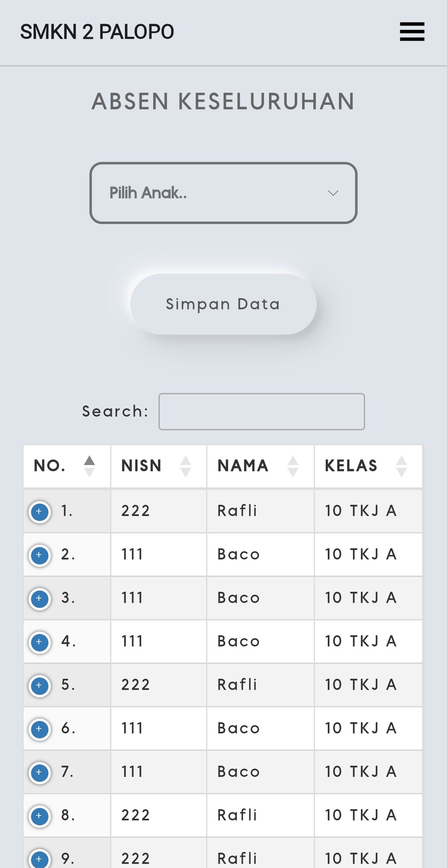The image size is (447, 868).
Task: Click the Search input field
Action: click(x=262, y=412)
